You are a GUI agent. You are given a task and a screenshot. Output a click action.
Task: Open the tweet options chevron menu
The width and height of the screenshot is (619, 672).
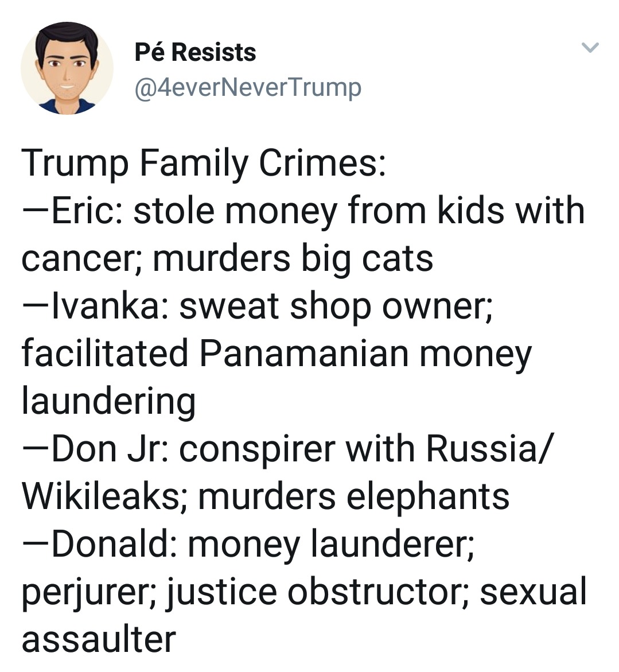pos(590,47)
